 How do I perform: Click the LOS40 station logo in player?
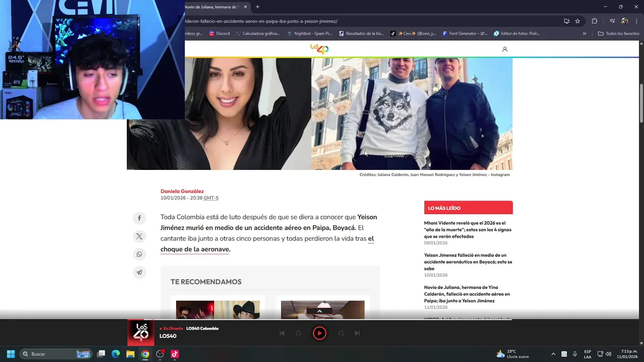click(141, 332)
